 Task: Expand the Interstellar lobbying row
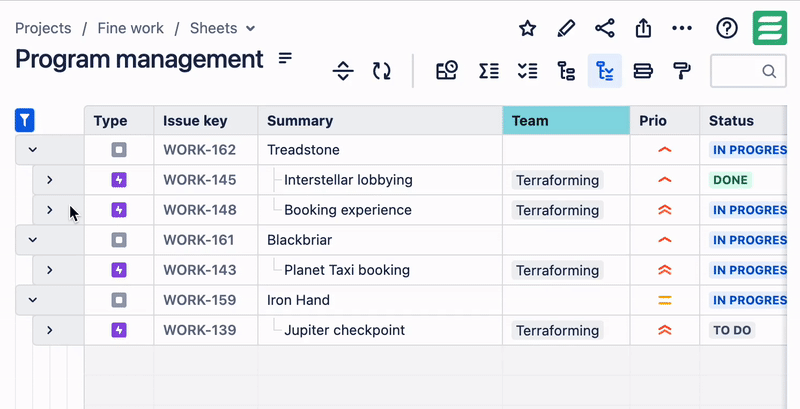point(49,180)
